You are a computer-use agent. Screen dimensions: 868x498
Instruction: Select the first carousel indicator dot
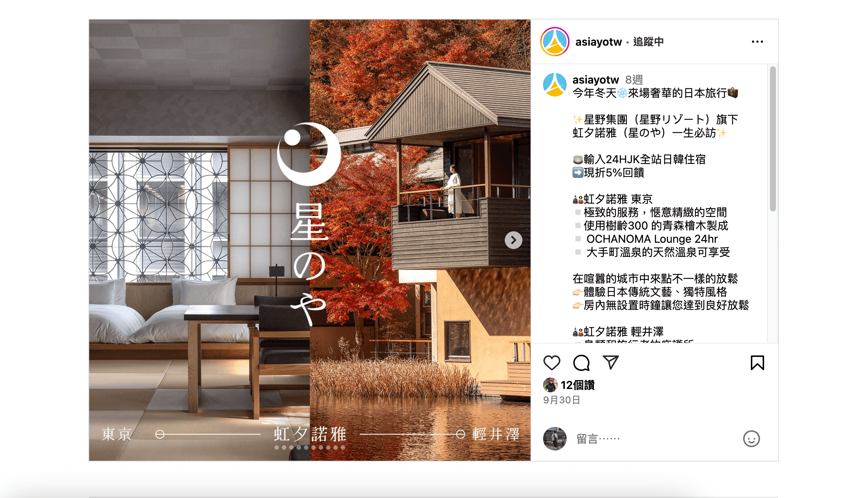277,448
